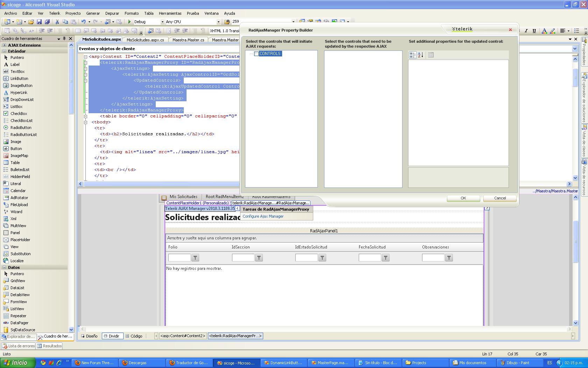Switch to MisSolicitudes.aspx.cs tab

point(145,40)
